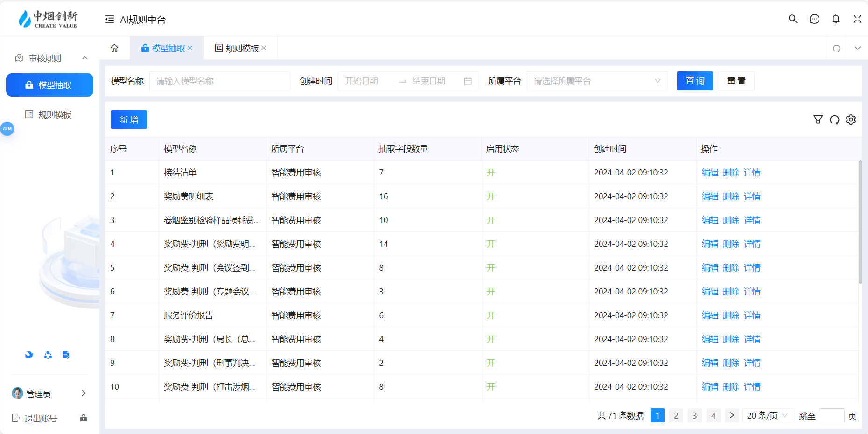Edit the 服务评价报告 row
The width and height of the screenshot is (868, 434).
[710, 315]
